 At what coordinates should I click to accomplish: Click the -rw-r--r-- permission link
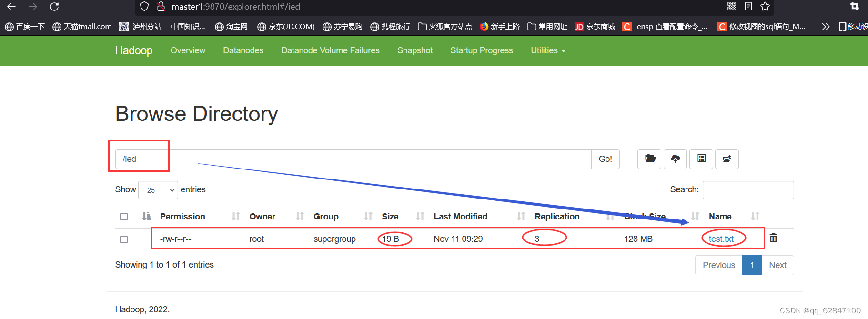[x=175, y=239]
